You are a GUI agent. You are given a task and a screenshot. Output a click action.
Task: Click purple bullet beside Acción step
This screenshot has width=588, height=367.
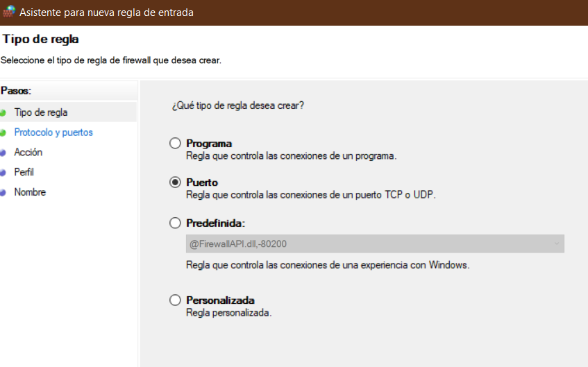3,153
